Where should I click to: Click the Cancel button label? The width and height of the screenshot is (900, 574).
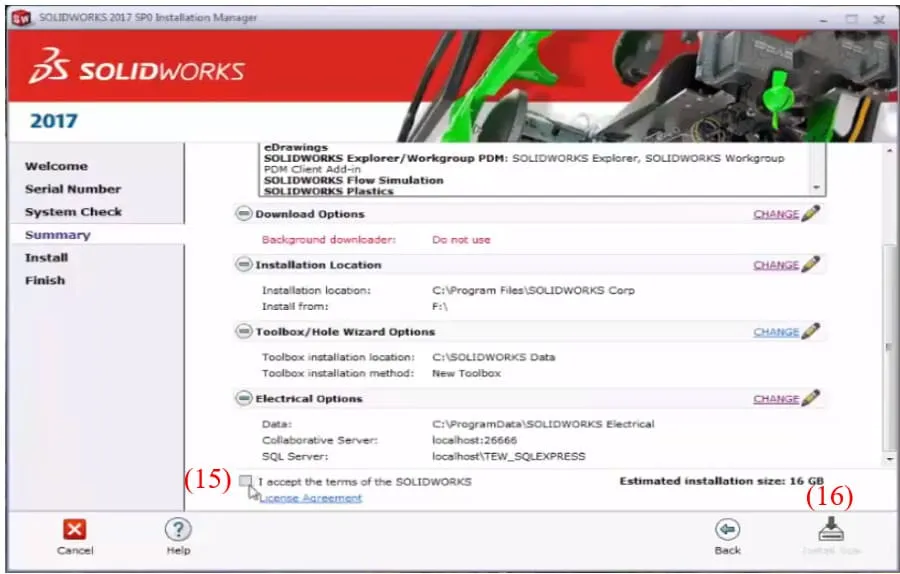click(75, 550)
